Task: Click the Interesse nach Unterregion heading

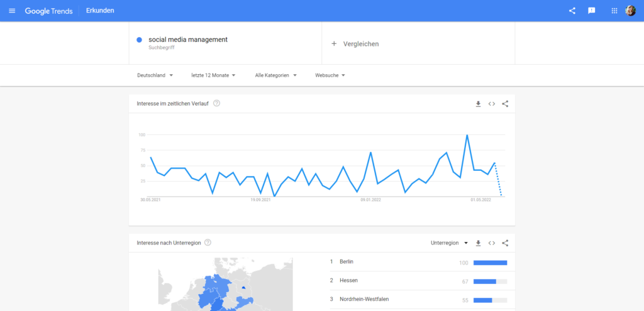Action: (x=169, y=243)
